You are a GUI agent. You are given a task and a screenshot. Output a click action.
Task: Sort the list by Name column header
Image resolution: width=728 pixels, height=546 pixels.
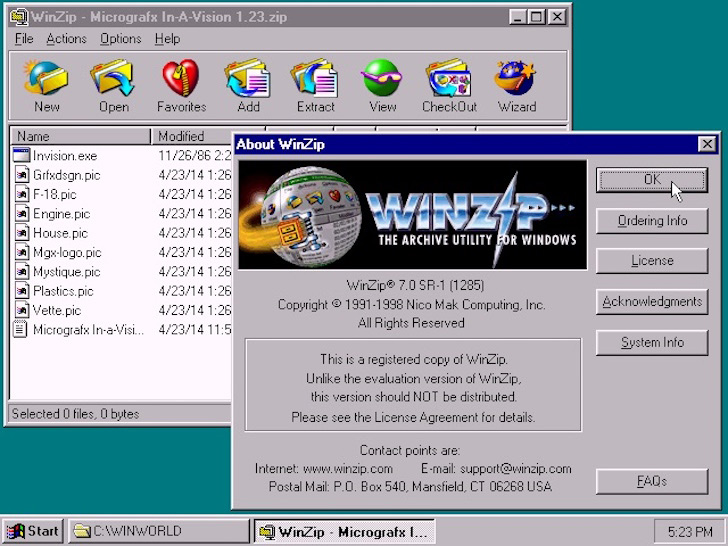pos(81,136)
